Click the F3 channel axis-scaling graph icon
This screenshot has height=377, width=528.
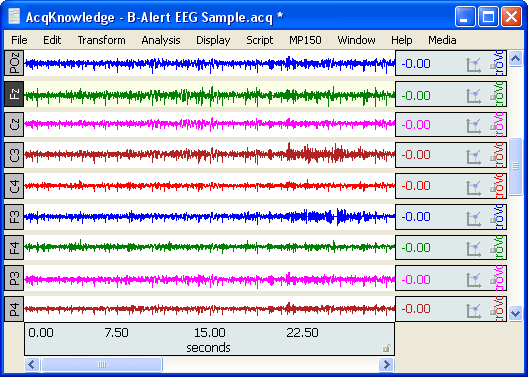tap(473, 218)
